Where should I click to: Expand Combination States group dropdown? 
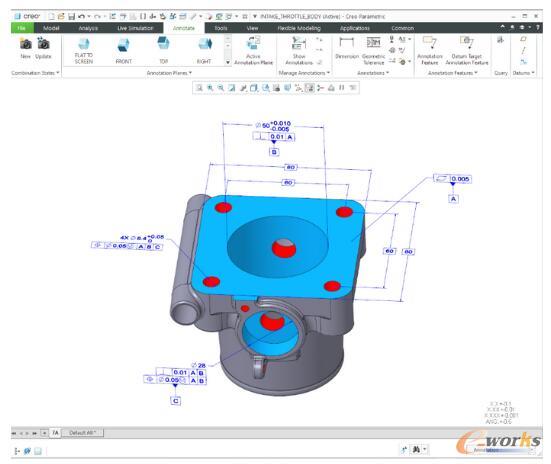click(x=35, y=73)
